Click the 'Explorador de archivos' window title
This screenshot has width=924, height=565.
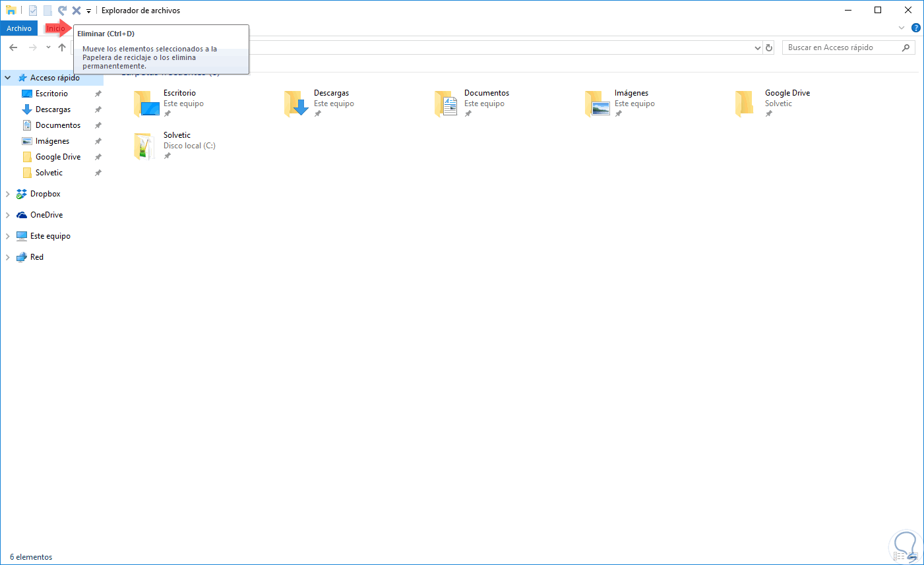click(140, 11)
